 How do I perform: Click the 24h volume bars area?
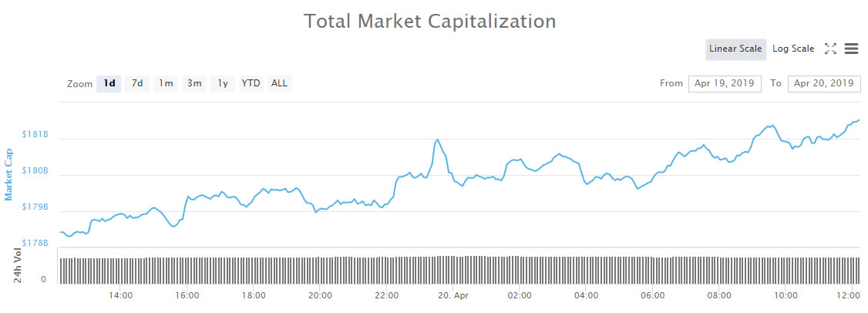[459, 270]
